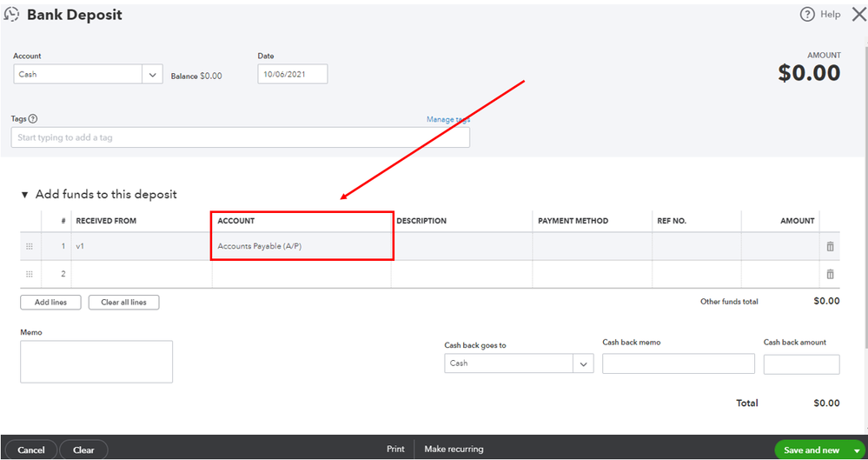The width and height of the screenshot is (868, 460).
Task: Click the recent transactions history icon
Action: point(12,15)
